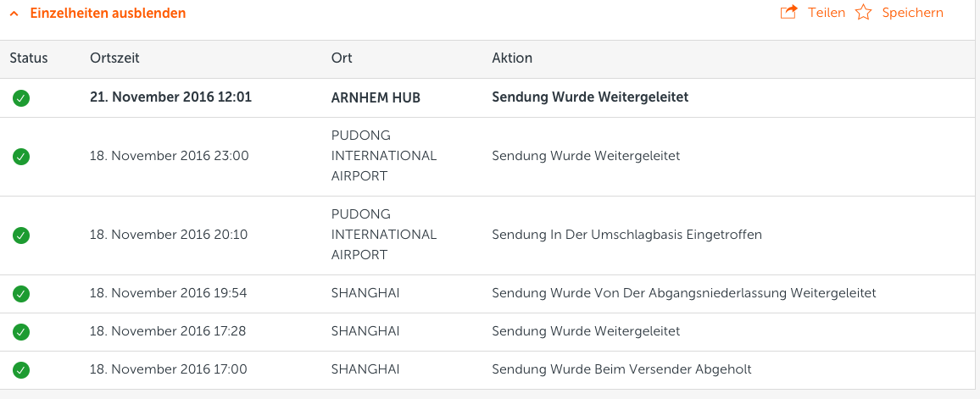Select the ARNHEM HUB location cell
Image resolution: width=980 pixels, height=399 pixels.
coord(376,98)
